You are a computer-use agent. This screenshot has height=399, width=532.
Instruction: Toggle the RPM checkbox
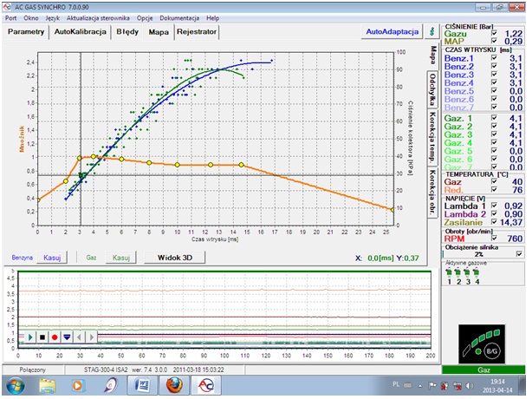click(x=494, y=238)
